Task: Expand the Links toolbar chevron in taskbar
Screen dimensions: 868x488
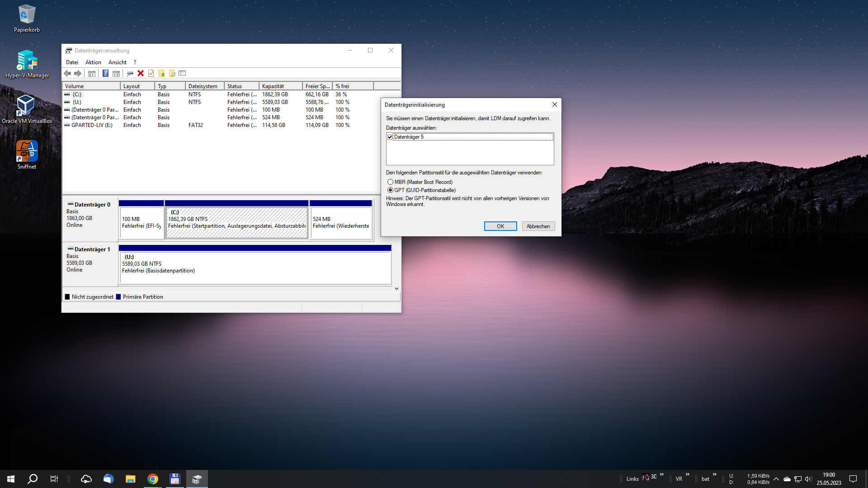Action: [x=662, y=474]
